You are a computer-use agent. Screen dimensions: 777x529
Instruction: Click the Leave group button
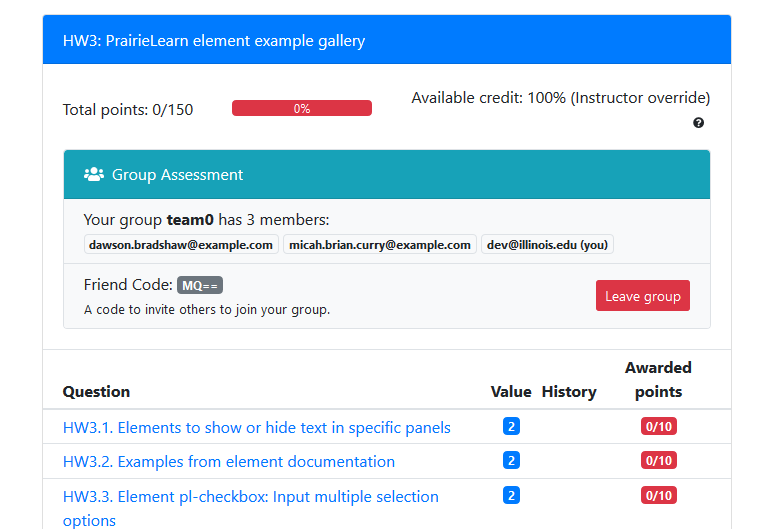643,296
